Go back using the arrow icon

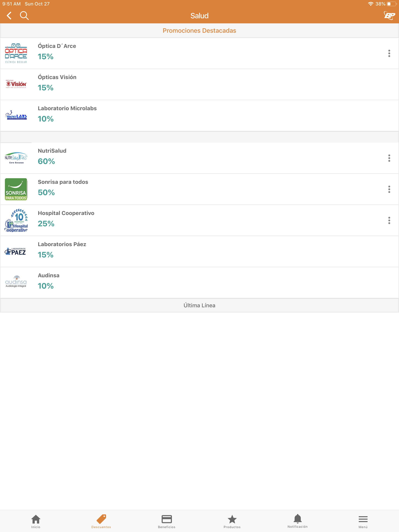click(x=9, y=16)
